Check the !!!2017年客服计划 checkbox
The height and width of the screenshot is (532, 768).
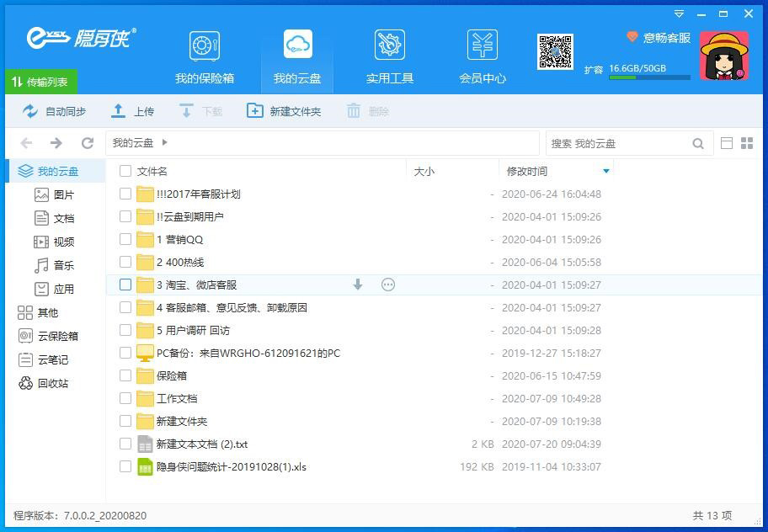pos(125,194)
